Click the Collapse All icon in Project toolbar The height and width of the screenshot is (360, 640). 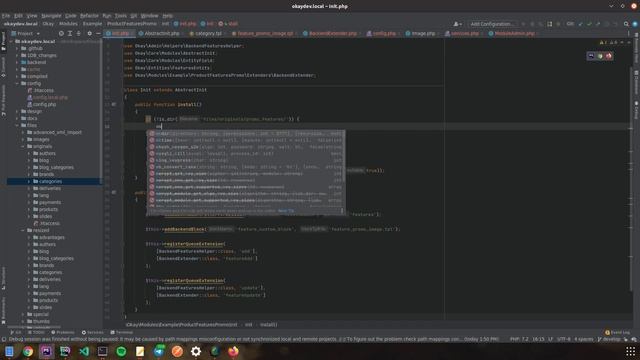point(78,33)
